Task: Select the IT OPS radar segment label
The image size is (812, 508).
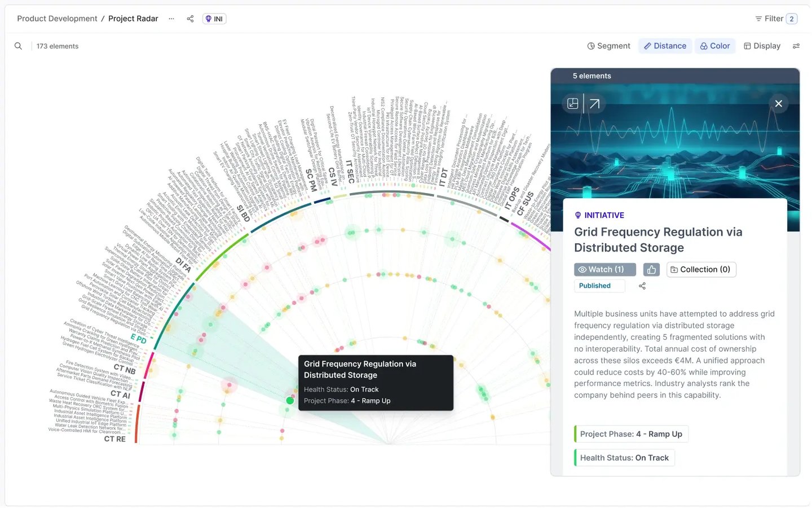Action: click(x=512, y=199)
